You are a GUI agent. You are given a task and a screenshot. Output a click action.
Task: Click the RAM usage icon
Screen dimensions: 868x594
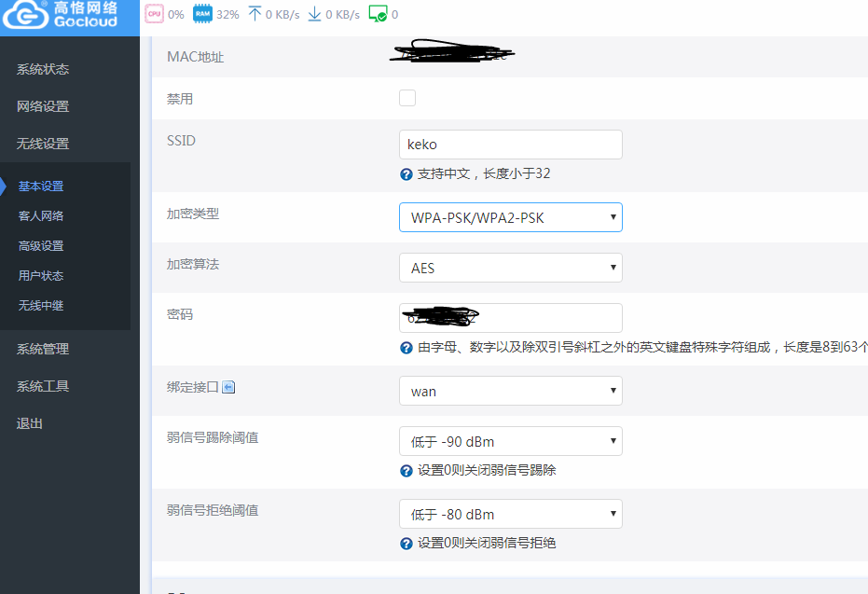point(201,14)
